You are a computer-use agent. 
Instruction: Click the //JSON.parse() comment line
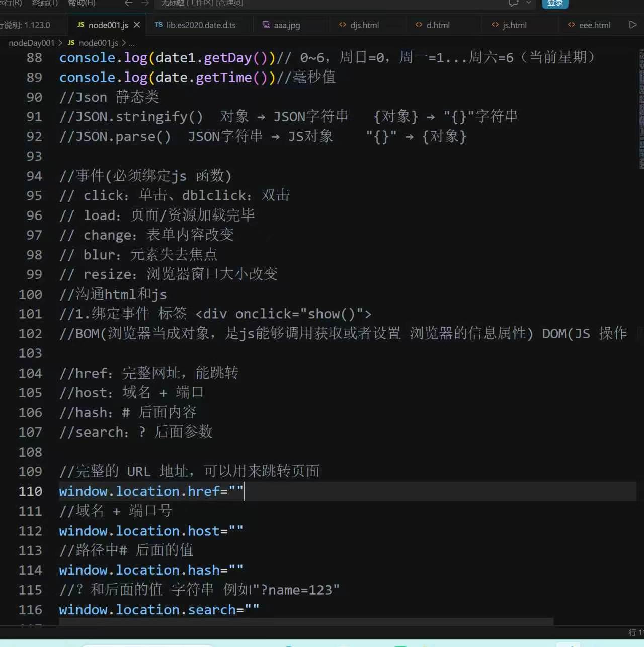tap(263, 136)
